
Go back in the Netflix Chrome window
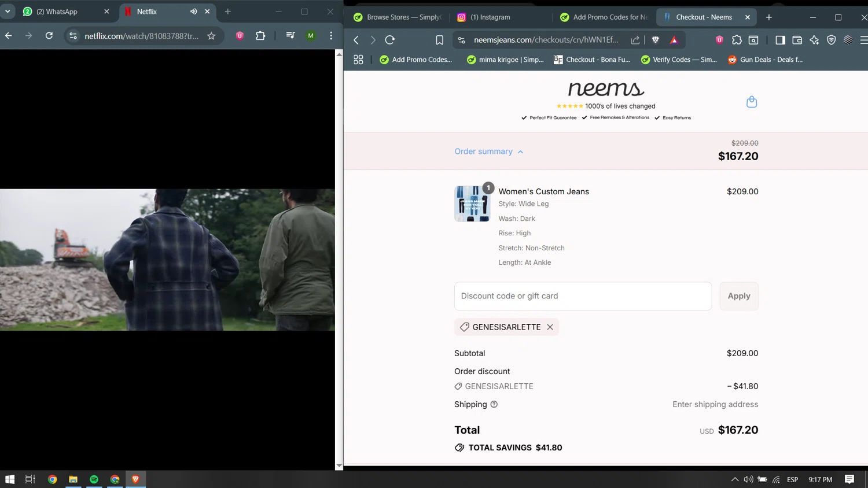9,36
